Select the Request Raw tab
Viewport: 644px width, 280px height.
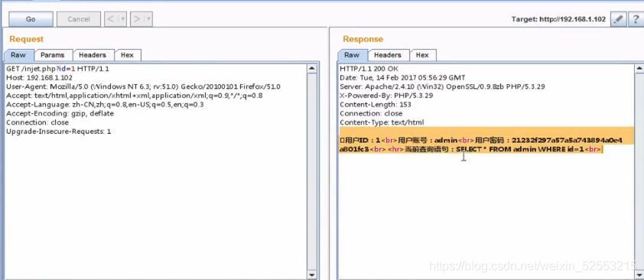pyautogui.click(x=18, y=55)
